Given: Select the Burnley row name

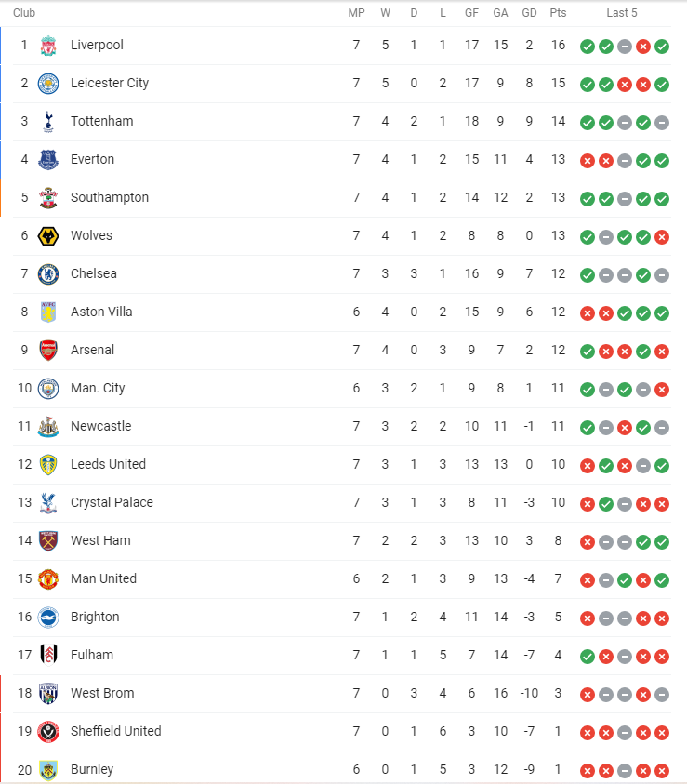Looking at the screenshot, I should coord(92,769).
